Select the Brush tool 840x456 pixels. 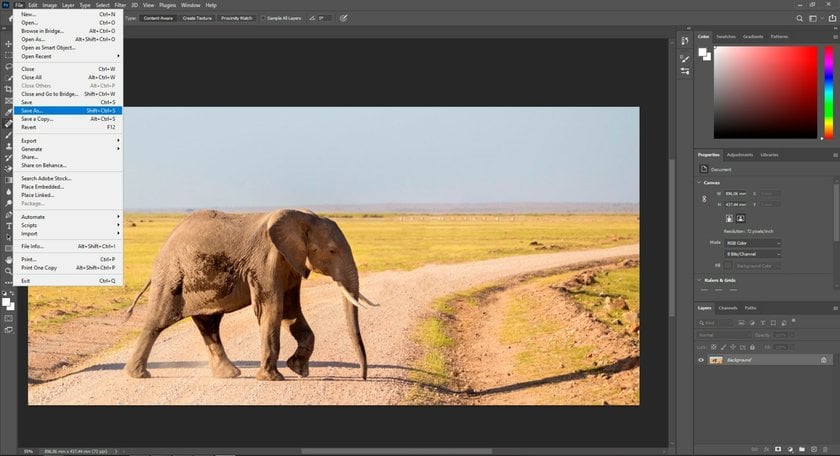(x=8, y=134)
